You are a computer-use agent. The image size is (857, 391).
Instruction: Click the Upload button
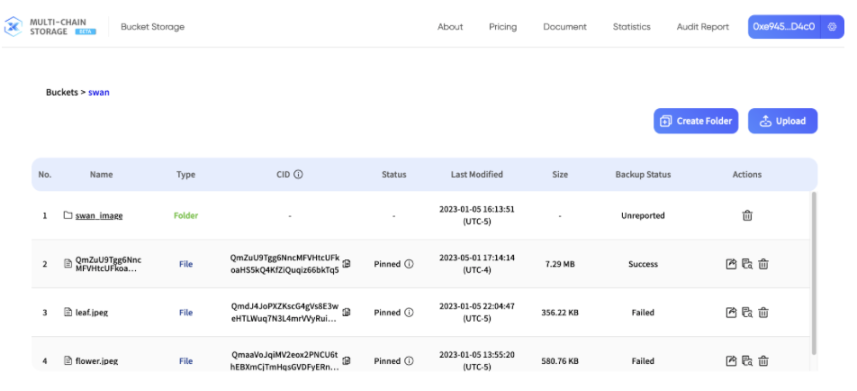click(x=783, y=121)
